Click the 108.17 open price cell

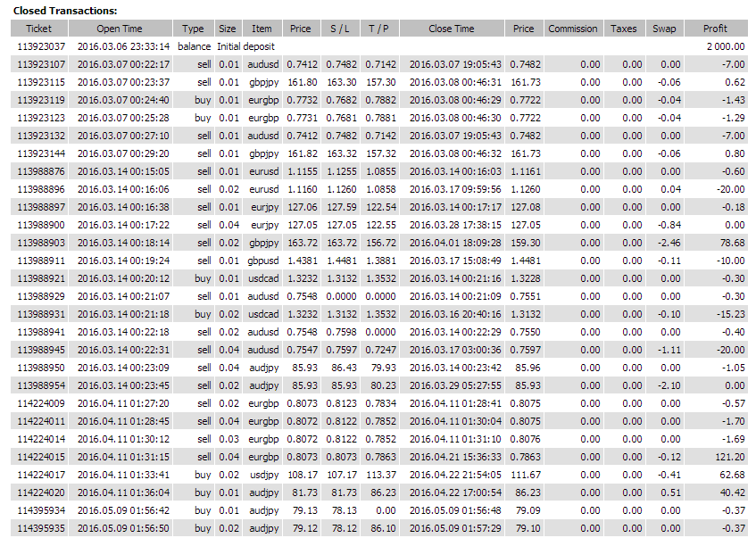point(303,475)
